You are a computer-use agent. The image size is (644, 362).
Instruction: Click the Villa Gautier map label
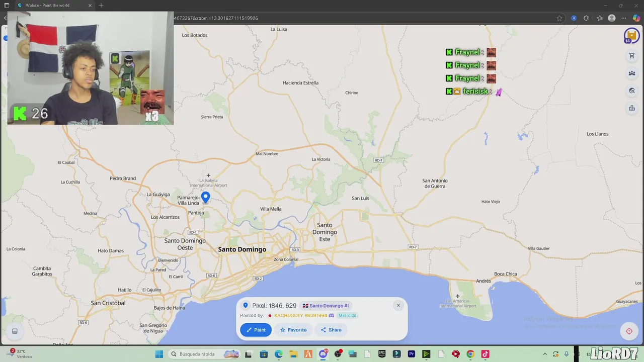539,248
